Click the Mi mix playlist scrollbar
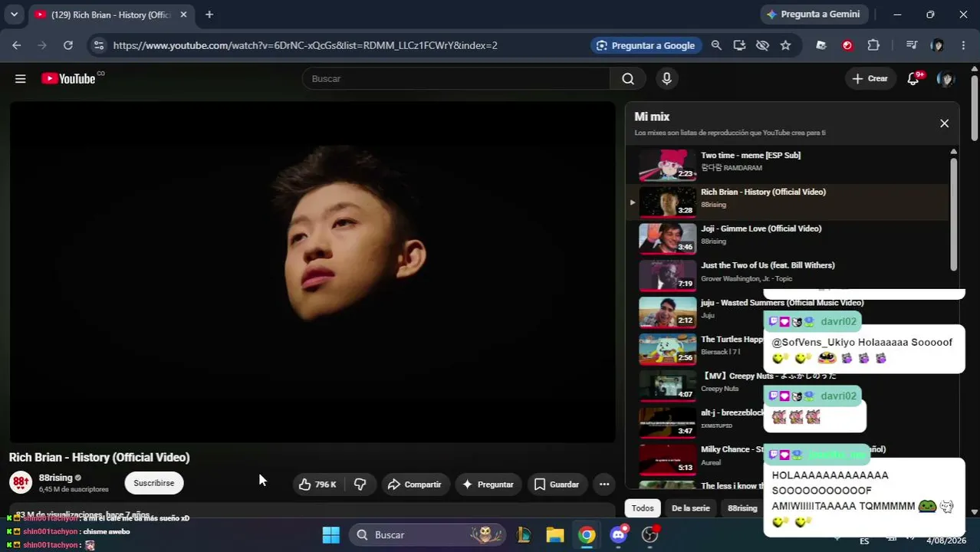 coord(953,213)
